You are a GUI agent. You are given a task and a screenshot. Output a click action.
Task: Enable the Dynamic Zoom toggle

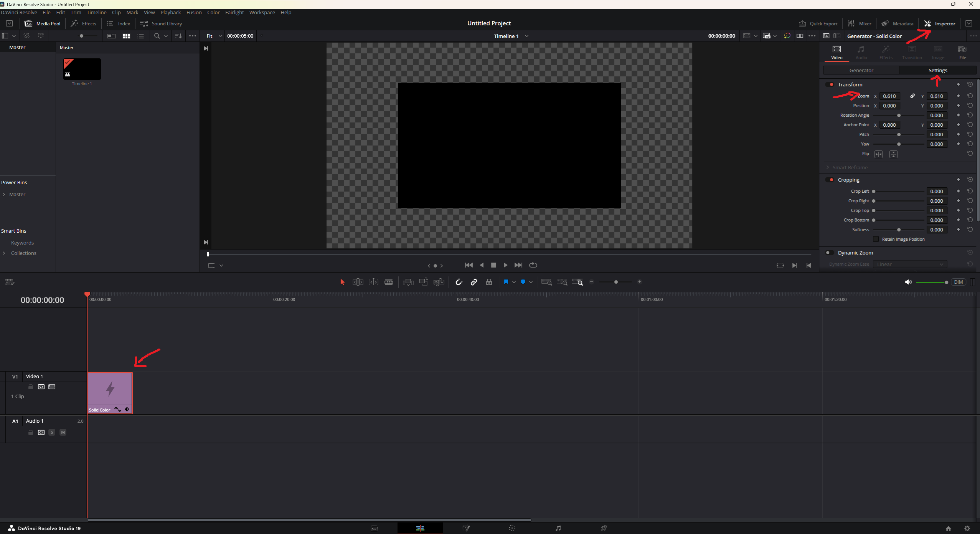(829, 253)
